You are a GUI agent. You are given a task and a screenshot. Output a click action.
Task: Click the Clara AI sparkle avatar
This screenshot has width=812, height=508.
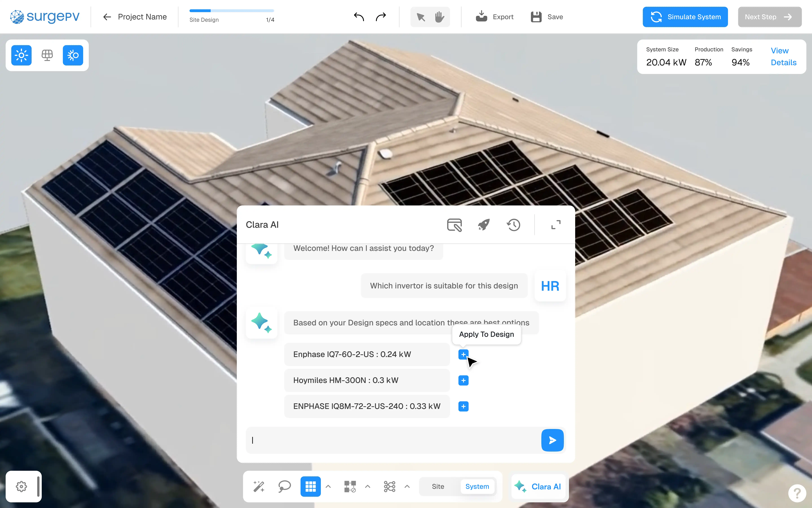click(x=261, y=323)
